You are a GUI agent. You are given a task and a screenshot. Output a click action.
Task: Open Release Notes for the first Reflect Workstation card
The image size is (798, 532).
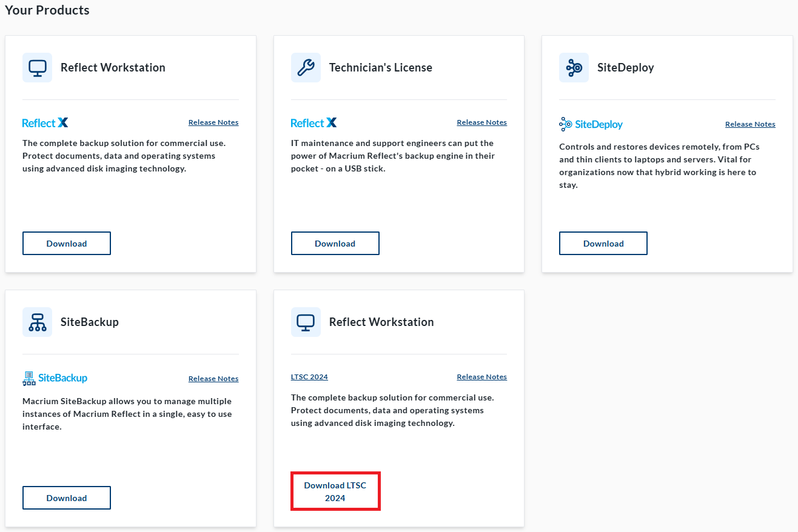213,122
